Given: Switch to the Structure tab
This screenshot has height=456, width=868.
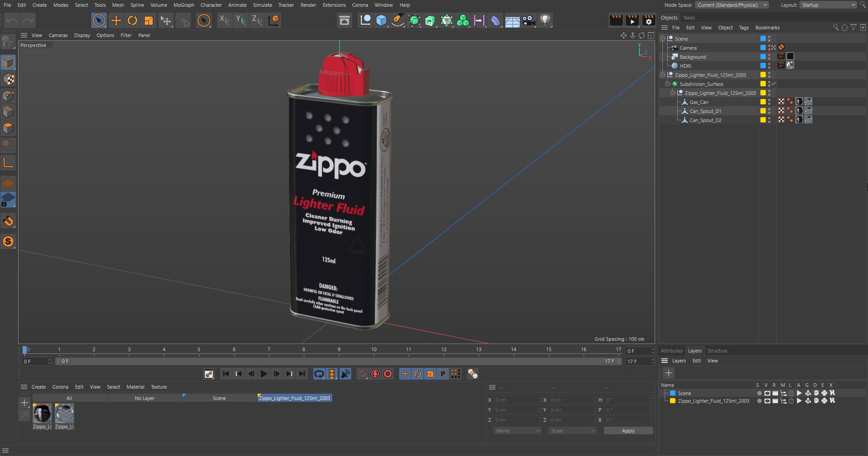Looking at the screenshot, I should click(717, 351).
